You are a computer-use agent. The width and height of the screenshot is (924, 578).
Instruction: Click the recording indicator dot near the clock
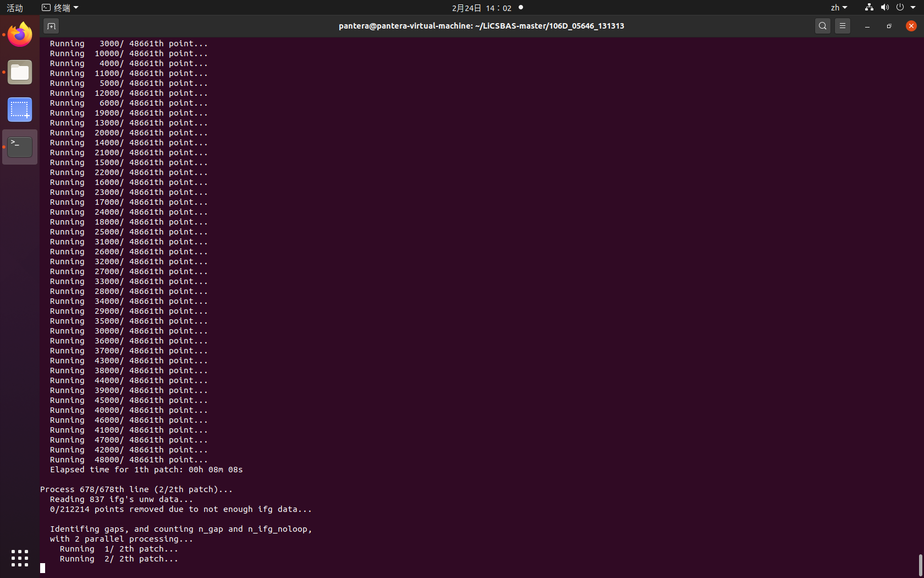520,8
